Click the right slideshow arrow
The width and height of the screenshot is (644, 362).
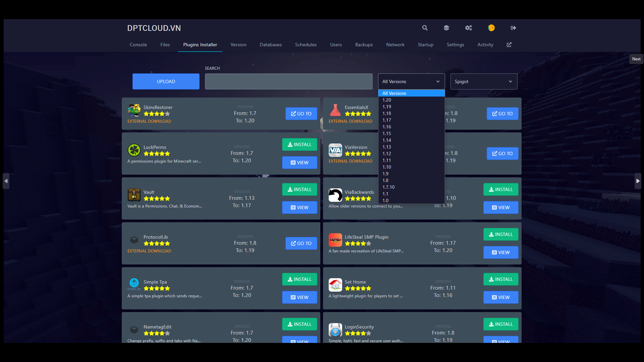coord(638,181)
